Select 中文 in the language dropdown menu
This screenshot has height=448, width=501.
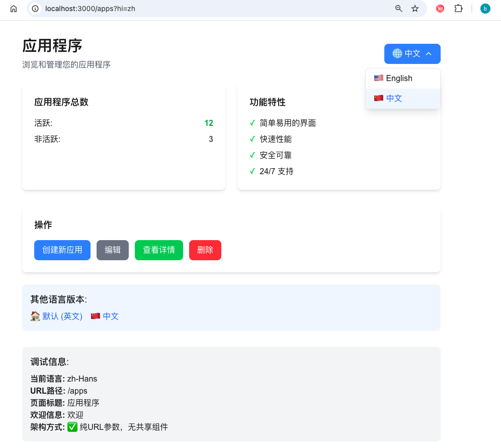pos(402,98)
